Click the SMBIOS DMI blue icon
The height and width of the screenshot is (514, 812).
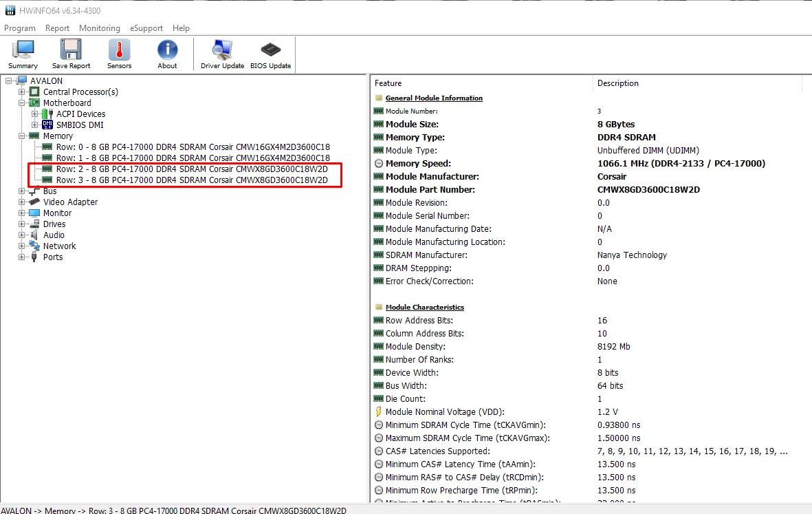(x=47, y=125)
